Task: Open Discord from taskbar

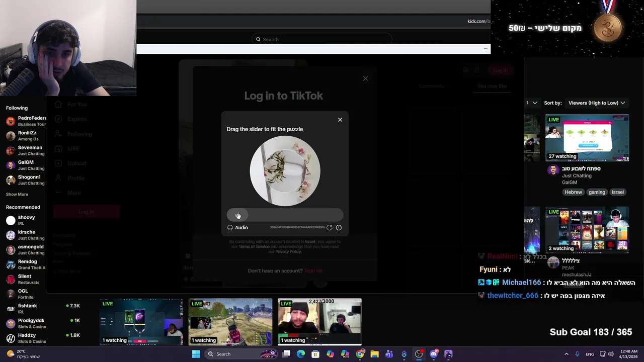Action: 434,354
